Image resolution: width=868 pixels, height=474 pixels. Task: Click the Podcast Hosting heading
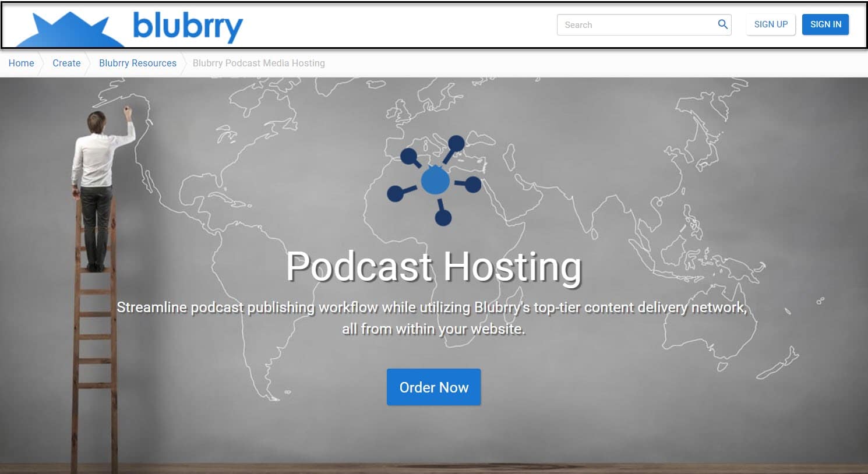(x=434, y=267)
